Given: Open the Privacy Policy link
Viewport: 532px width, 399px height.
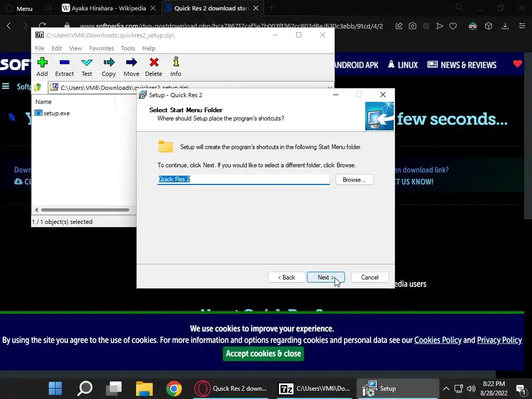Looking at the screenshot, I should 499,340.
